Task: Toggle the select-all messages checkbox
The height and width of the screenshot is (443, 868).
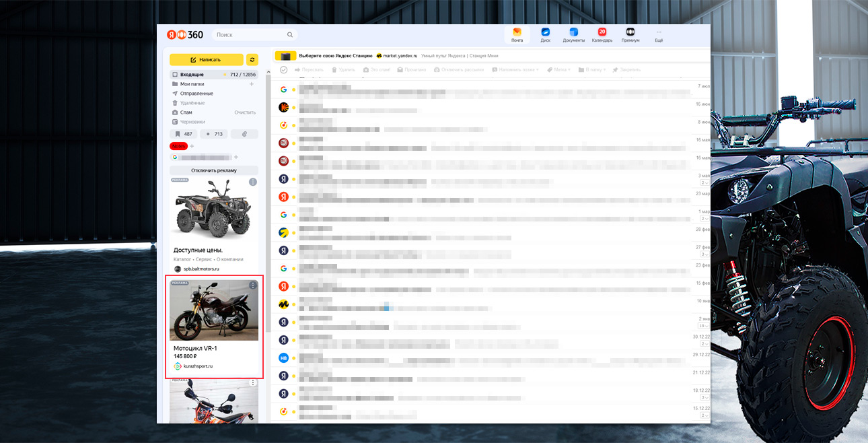Action: (284, 70)
